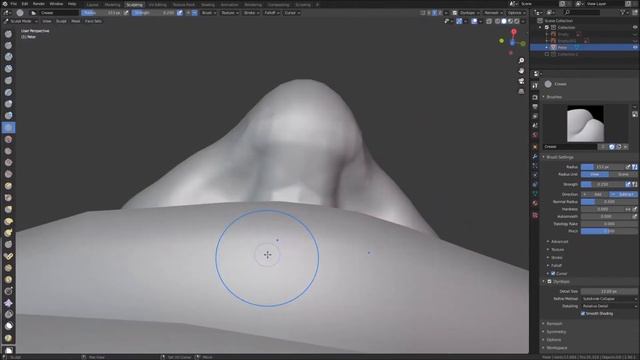Set Radius Unit to Scene
This screenshot has height=360, width=640.
coord(623,174)
